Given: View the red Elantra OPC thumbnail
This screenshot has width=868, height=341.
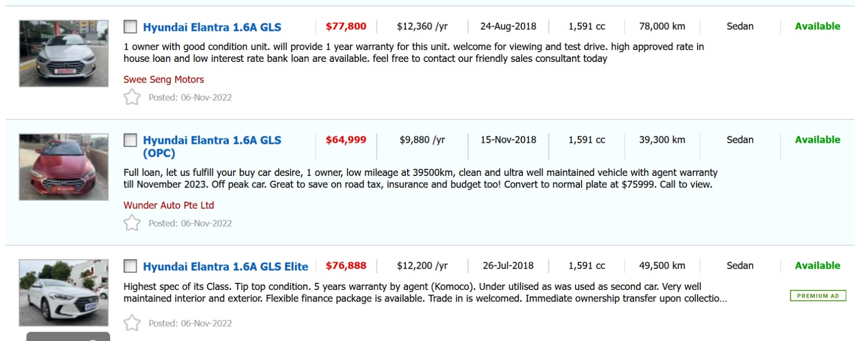Looking at the screenshot, I should 63,167.
